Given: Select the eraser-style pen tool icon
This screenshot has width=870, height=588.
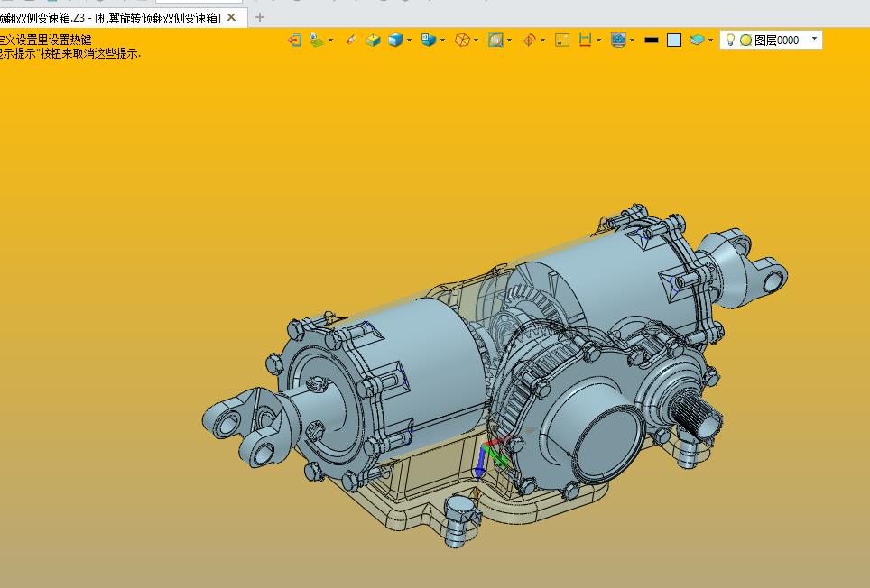Looking at the screenshot, I should click(351, 40).
